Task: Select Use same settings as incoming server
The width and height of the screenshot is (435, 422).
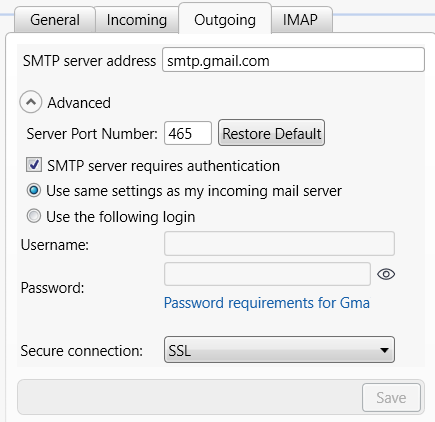Action: pos(34,191)
